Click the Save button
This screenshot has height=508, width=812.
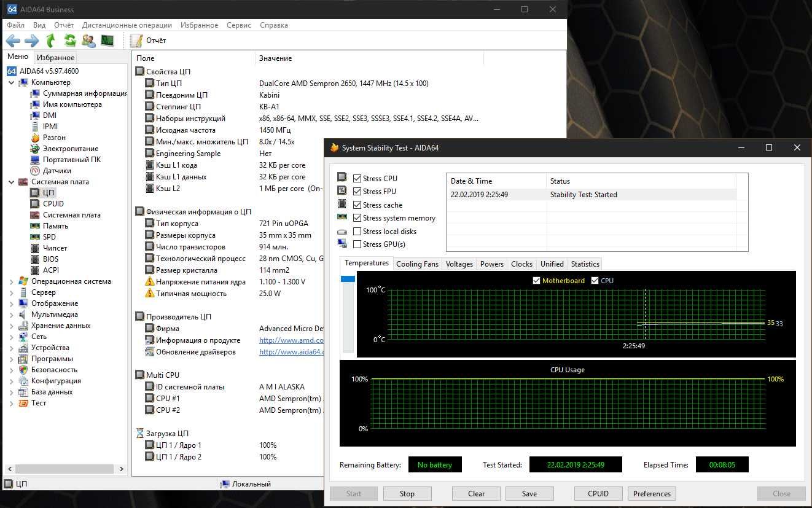click(x=529, y=493)
